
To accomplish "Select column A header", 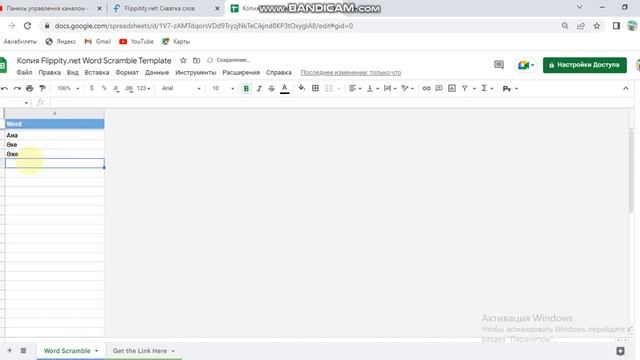I will click(x=54, y=113).
